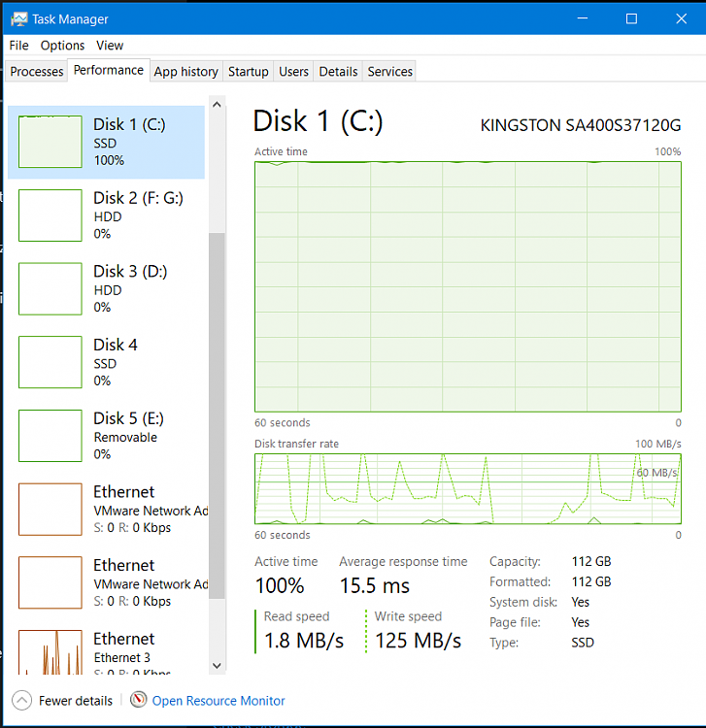Open the Details tab

tap(338, 72)
